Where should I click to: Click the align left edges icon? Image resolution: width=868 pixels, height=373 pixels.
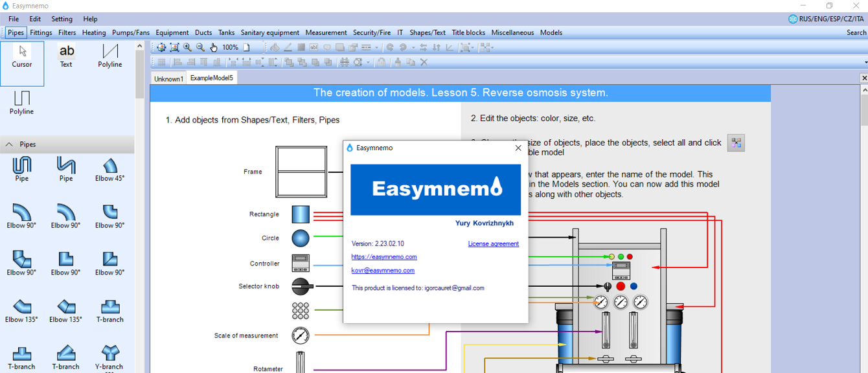tap(177, 62)
